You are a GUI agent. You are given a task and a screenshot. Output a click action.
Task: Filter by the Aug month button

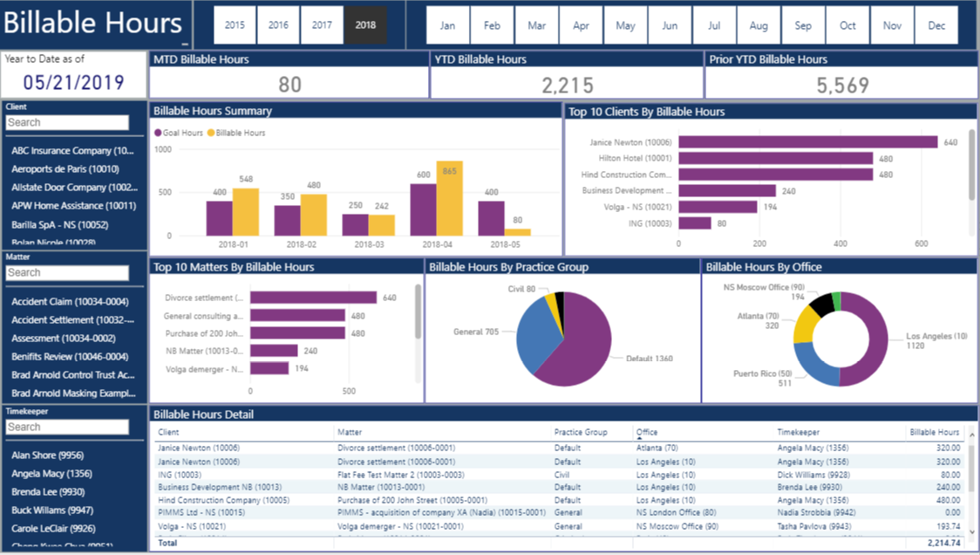[x=759, y=25]
